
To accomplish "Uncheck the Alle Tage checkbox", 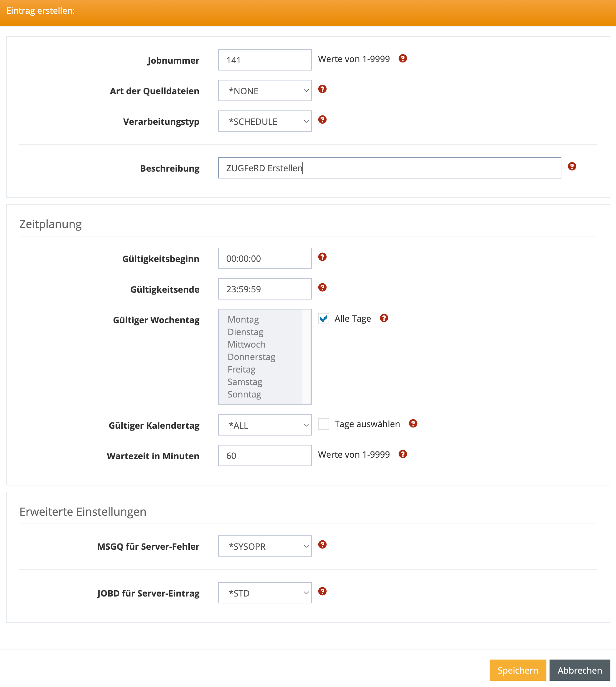I will [x=324, y=319].
